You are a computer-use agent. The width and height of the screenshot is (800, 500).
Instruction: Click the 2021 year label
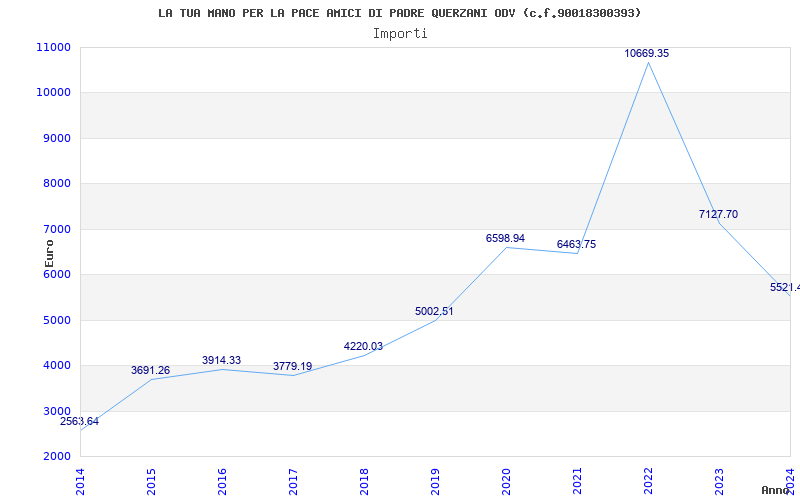point(577,481)
